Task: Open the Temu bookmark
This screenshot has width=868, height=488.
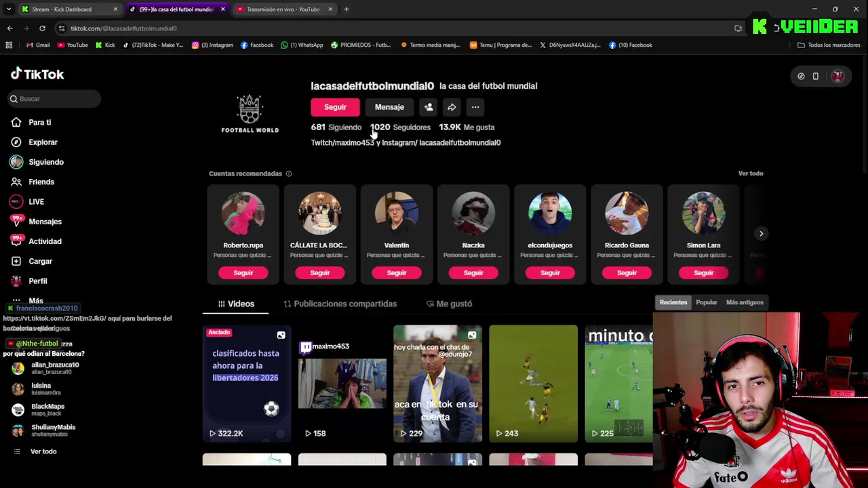Action: [x=500, y=45]
